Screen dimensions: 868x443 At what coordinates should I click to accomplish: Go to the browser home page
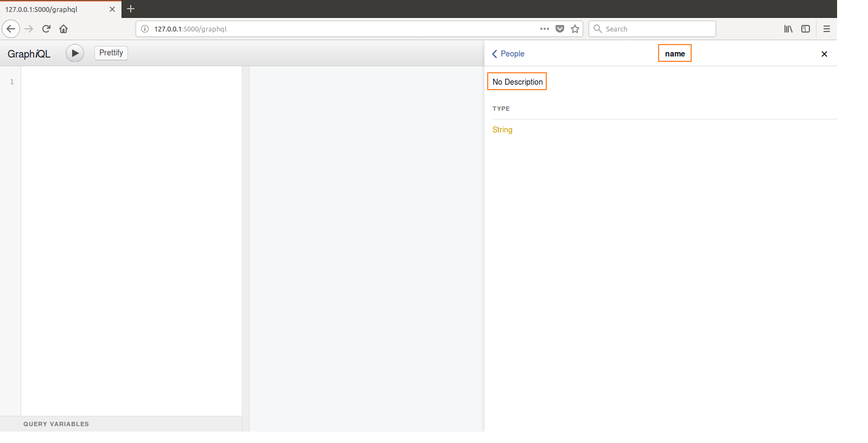(63, 29)
